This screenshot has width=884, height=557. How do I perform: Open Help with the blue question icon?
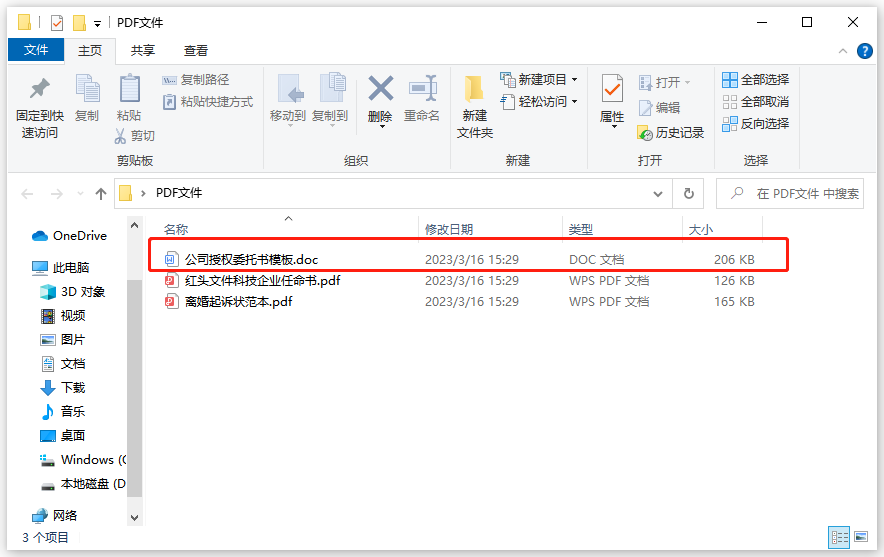point(865,51)
